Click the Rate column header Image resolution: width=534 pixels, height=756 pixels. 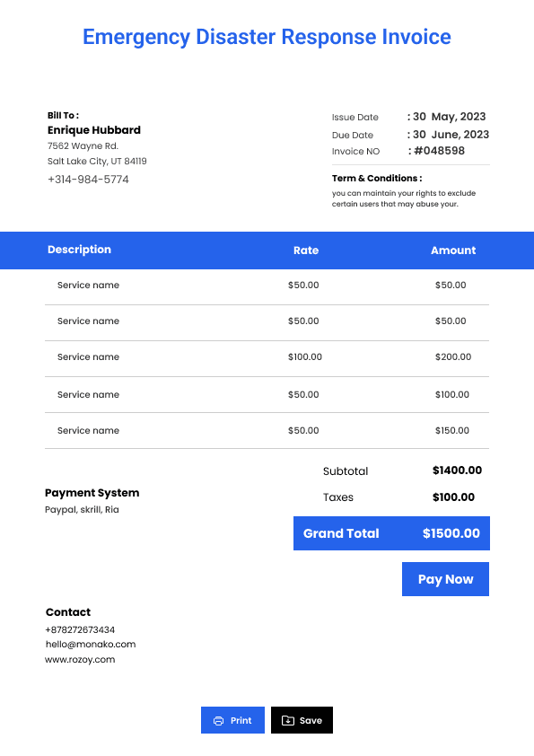(x=306, y=251)
